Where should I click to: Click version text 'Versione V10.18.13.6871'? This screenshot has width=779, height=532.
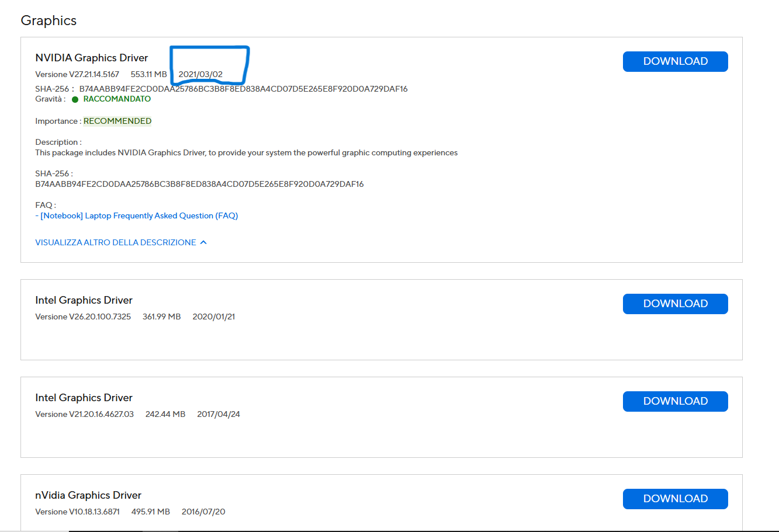click(78, 512)
